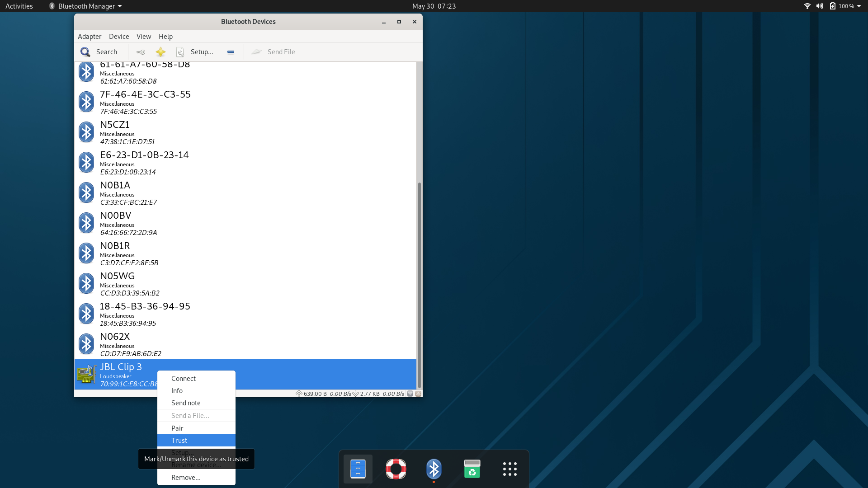This screenshot has height=488, width=868.
Task: Click the date and time in top bar
Action: pyautogui.click(x=434, y=6)
